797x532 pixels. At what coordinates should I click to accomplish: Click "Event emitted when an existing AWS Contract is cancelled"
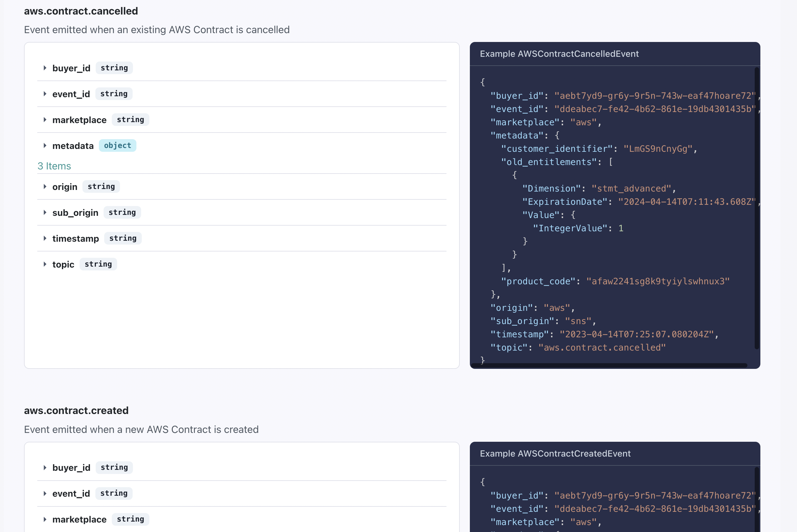[x=157, y=30]
